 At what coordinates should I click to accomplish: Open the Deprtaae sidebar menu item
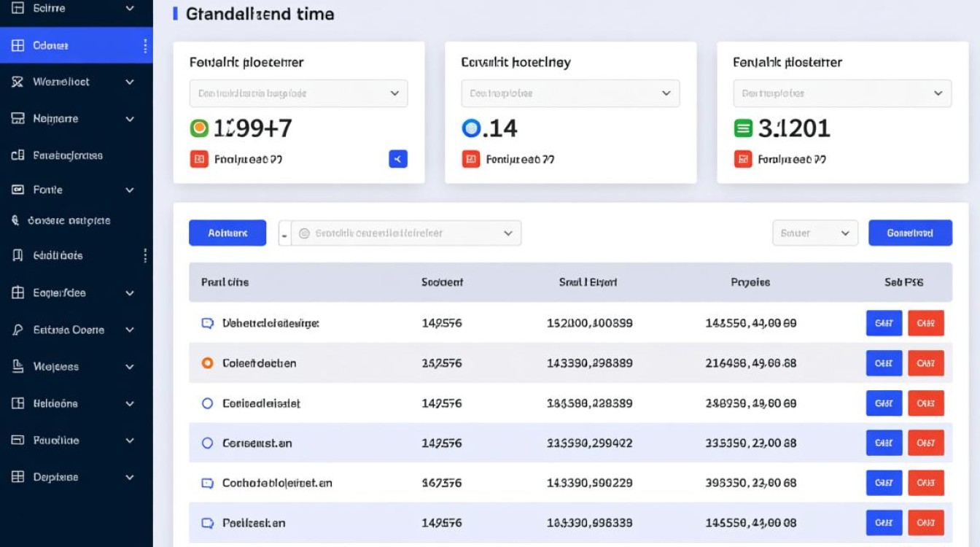[55, 477]
